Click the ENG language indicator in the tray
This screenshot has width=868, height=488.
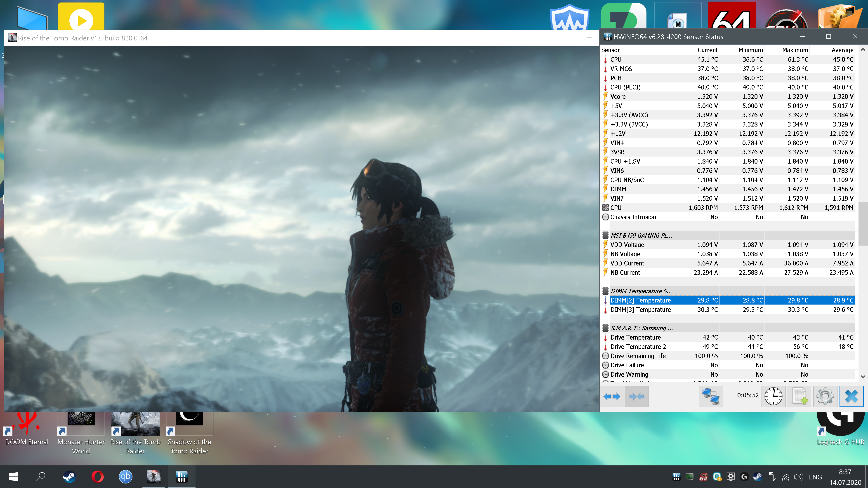click(x=815, y=477)
